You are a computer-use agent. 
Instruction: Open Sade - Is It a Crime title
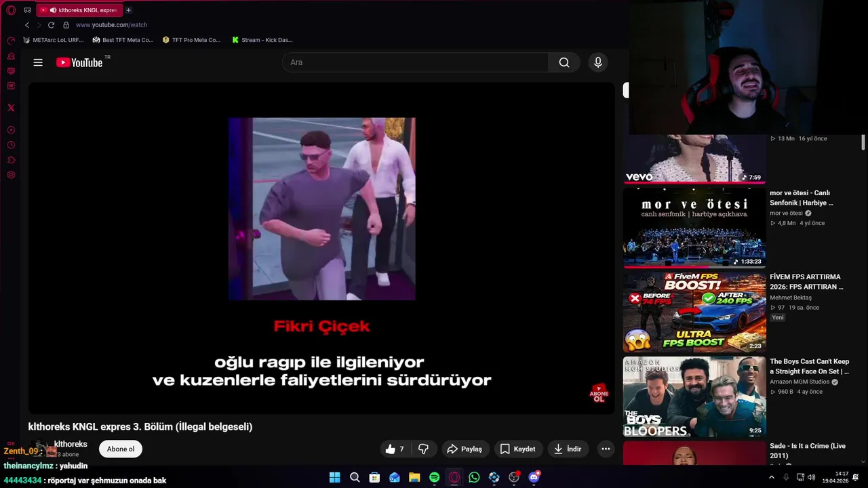point(808,451)
